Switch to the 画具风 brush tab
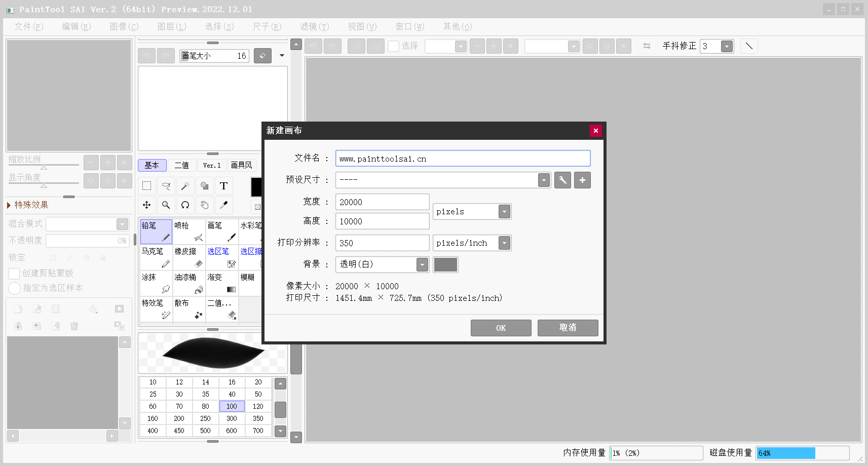Image resolution: width=868 pixels, height=466 pixels. pos(242,165)
